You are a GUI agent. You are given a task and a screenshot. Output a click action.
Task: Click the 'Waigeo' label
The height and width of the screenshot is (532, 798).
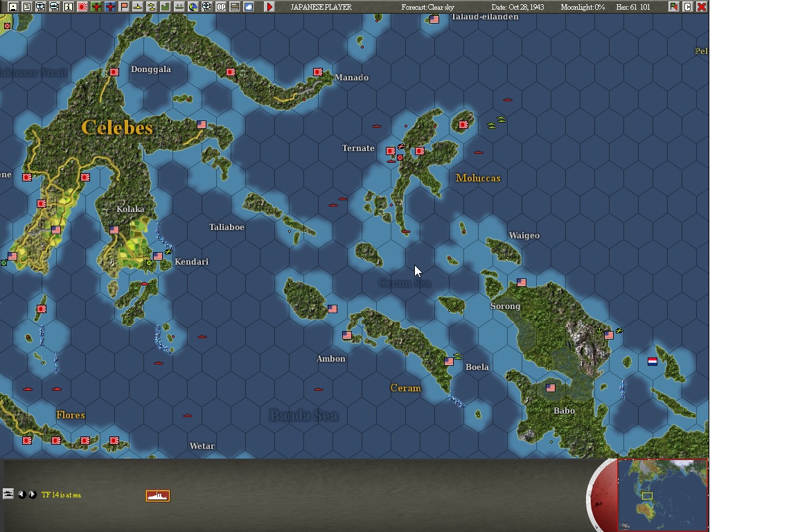(524, 236)
